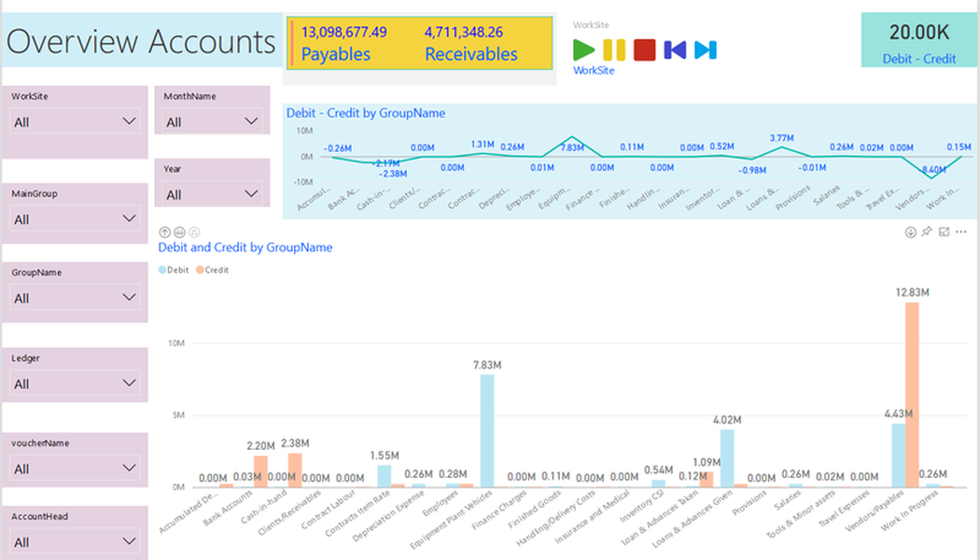Click the Payables card value
This screenshot has width=980, height=560.
343,33
